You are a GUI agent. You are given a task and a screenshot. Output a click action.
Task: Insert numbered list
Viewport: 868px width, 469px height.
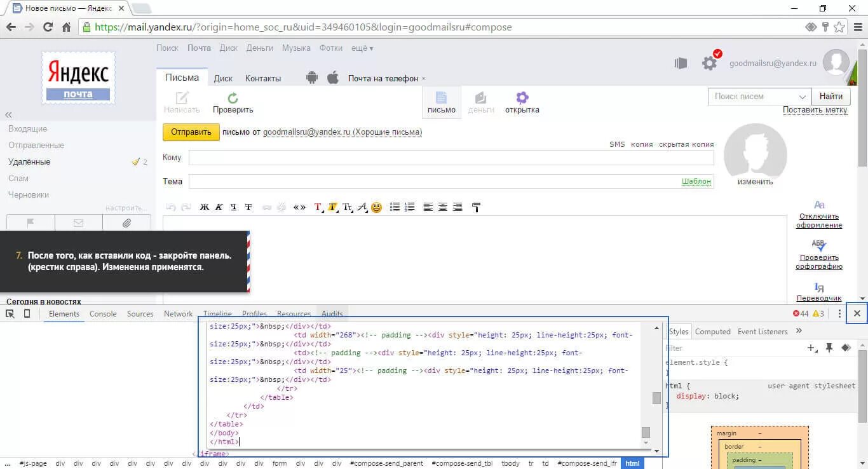click(409, 207)
